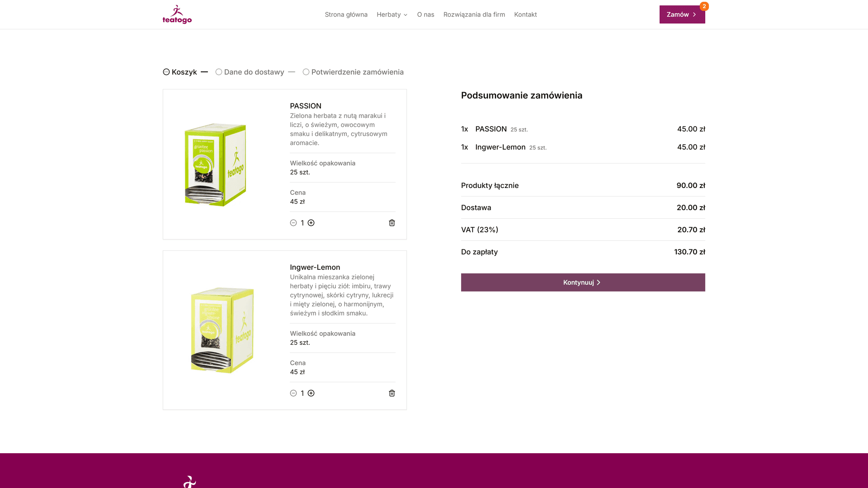The image size is (868, 488).
Task: Click the PASSION tea box image
Action: 215,164
